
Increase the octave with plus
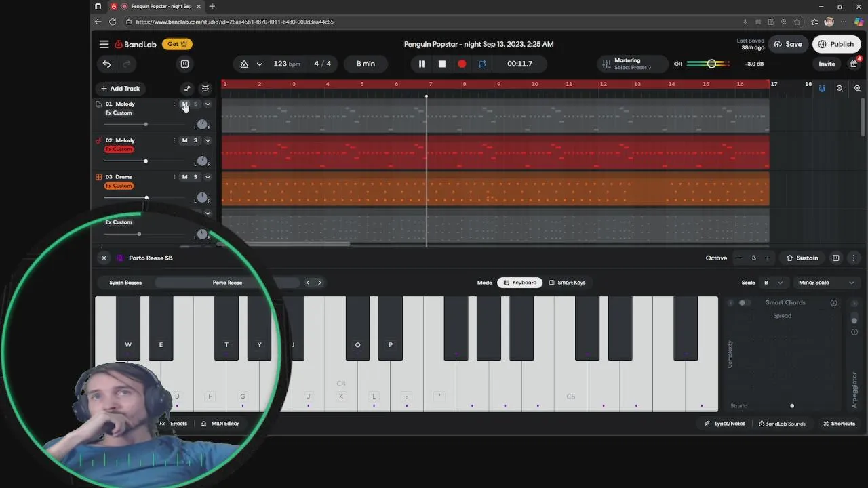tap(768, 258)
